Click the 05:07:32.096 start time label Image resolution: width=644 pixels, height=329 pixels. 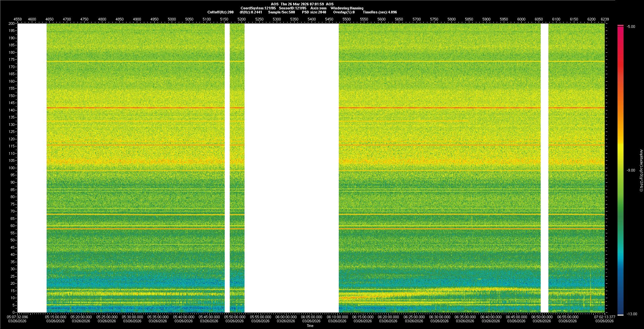pyautogui.click(x=18, y=317)
